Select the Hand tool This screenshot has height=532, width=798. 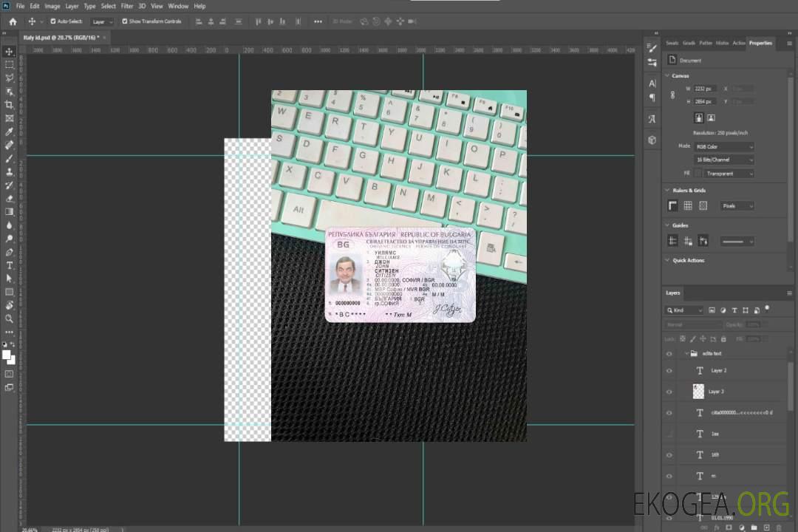(9, 305)
